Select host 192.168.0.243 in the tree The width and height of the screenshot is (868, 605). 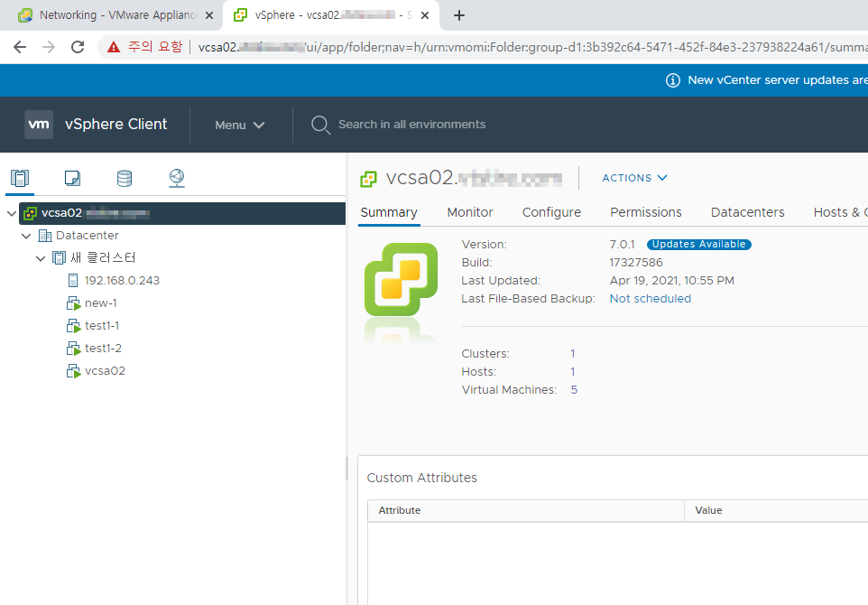click(122, 281)
